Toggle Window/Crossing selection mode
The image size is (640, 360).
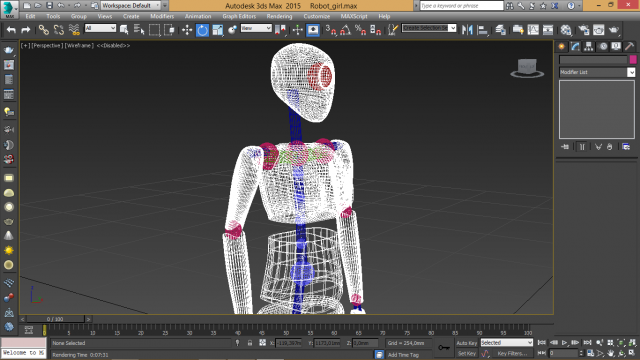[169, 30]
